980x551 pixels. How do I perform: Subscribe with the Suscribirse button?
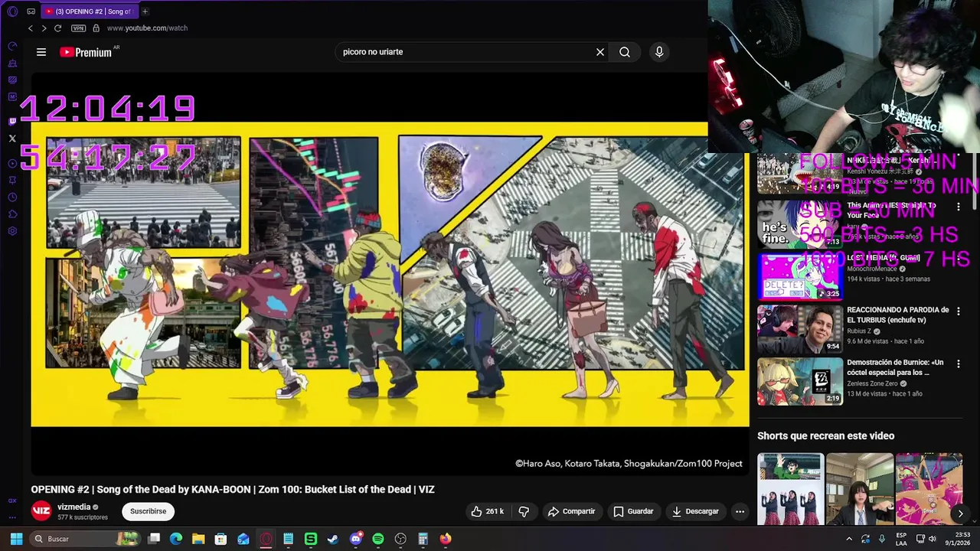[x=148, y=511]
